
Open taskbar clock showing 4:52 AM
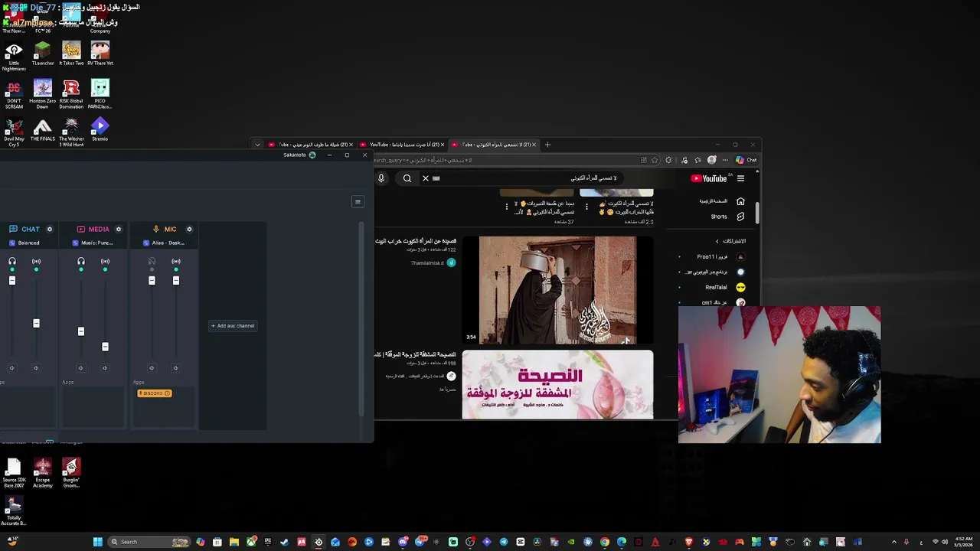(964, 542)
